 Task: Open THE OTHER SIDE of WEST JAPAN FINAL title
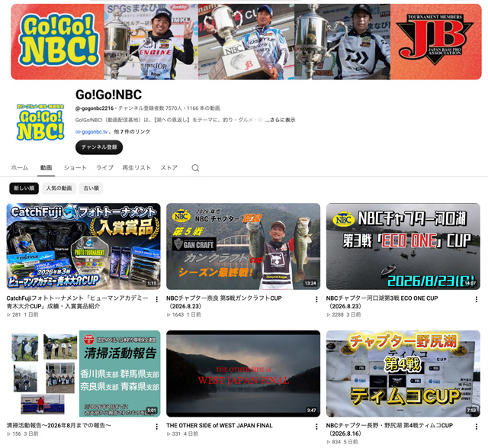(220, 425)
